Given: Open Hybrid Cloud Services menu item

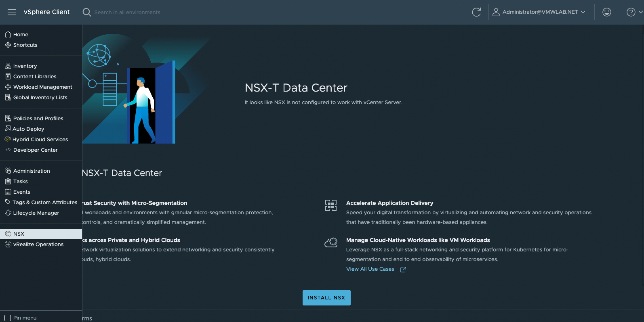Looking at the screenshot, I should pyautogui.click(x=41, y=139).
